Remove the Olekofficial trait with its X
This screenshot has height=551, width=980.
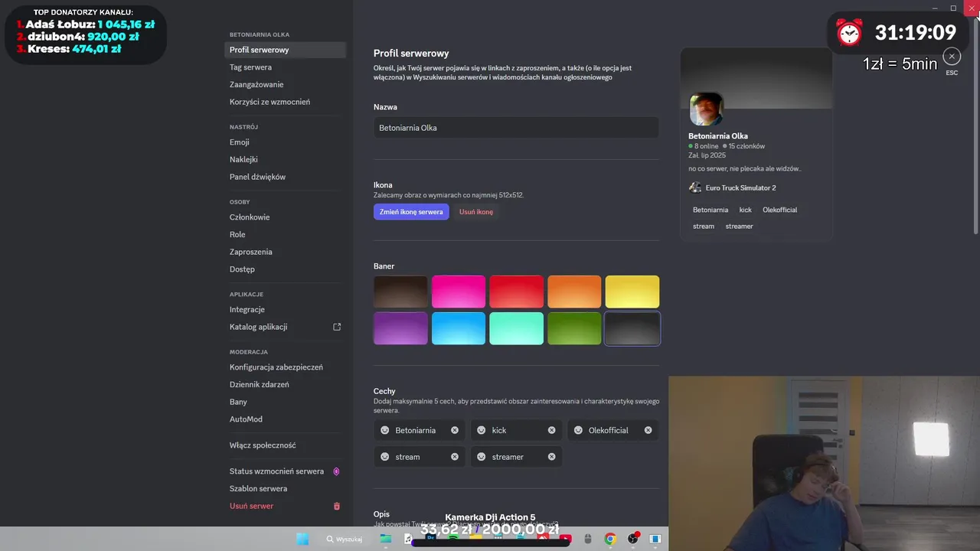[648, 430]
